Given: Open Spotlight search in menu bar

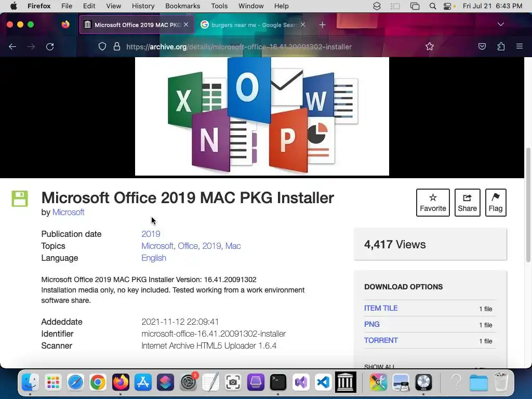Looking at the screenshot, I should [432, 6].
